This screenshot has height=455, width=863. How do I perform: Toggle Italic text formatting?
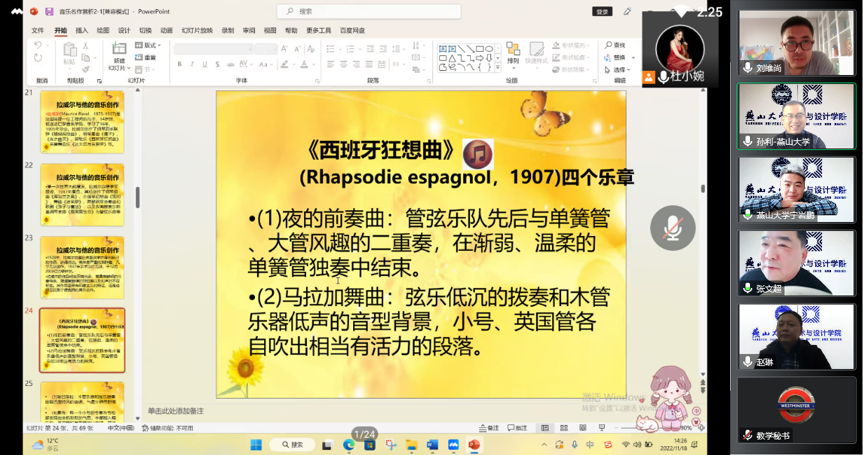point(192,64)
